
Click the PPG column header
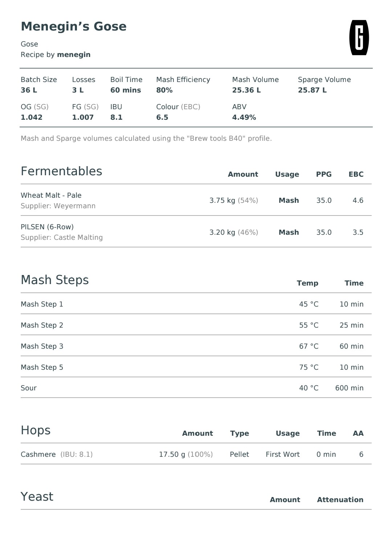[x=324, y=174]
